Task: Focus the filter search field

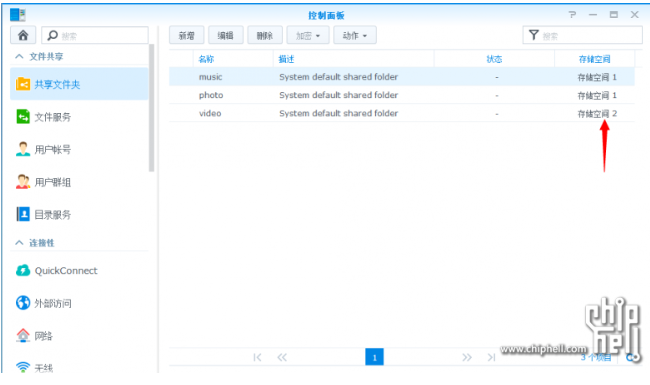Action: pos(582,35)
